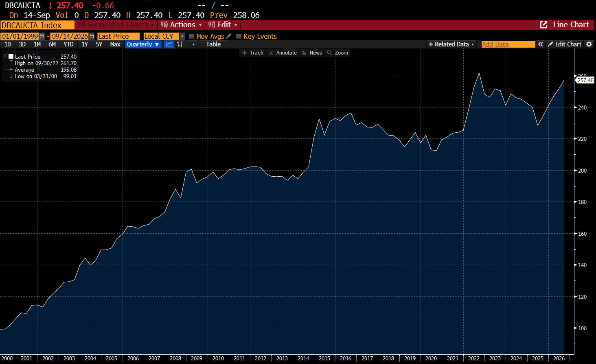The height and width of the screenshot is (364, 596).
Task: Click the Add Data input field
Action: [508, 44]
